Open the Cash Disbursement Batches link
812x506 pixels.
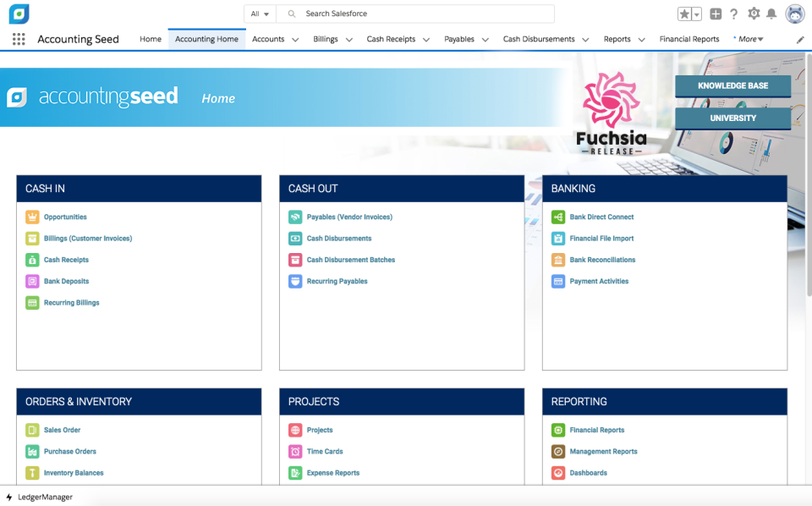350,260
